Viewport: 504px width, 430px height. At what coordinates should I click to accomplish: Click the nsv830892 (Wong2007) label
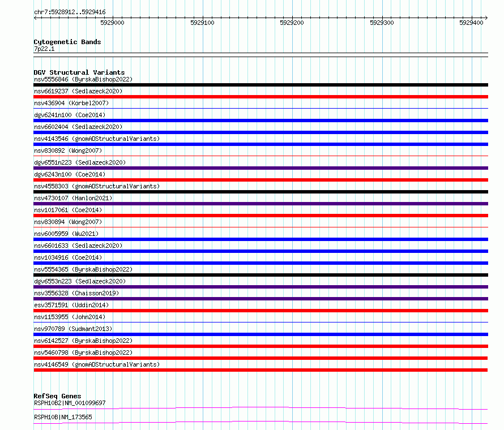click(x=68, y=150)
